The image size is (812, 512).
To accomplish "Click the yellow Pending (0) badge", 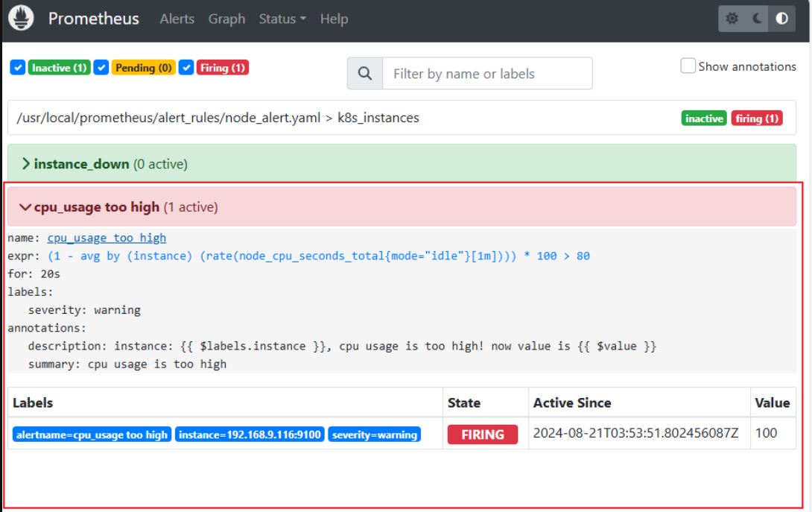I will coord(144,68).
